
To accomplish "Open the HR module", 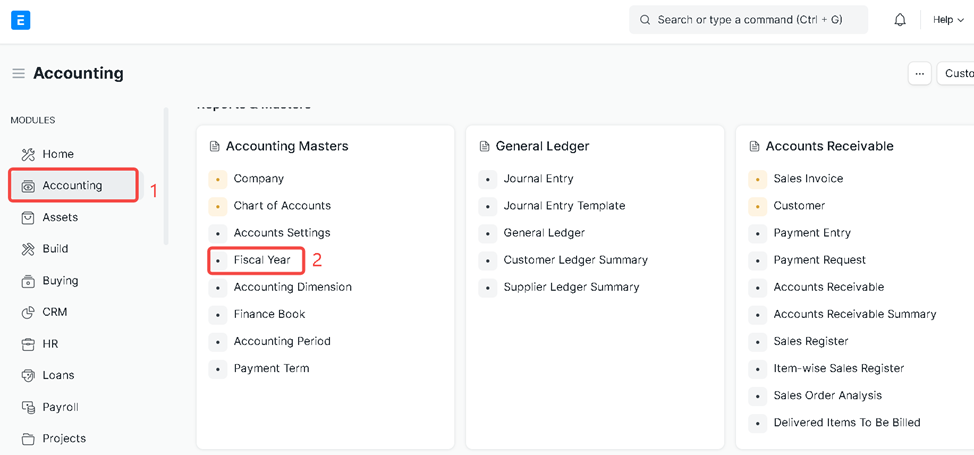I will click(x=50, y=344).
